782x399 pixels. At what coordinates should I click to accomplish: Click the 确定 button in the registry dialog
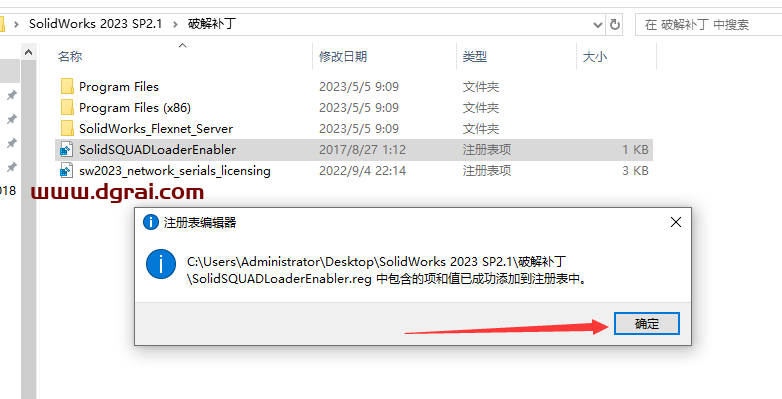tap(646, 324)
